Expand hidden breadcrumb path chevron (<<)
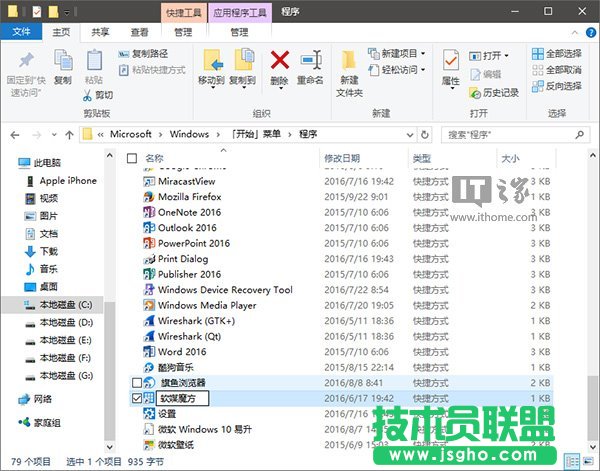This screenshot has width=600, height=471. click(x=101, y=135)
